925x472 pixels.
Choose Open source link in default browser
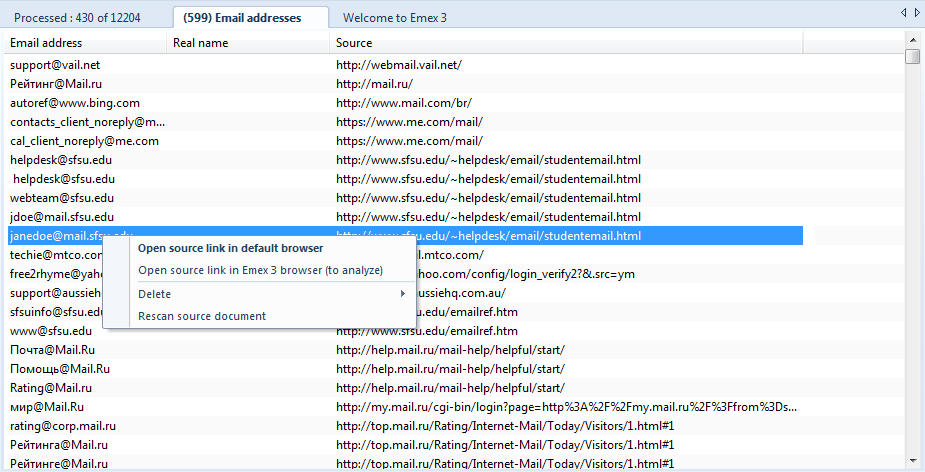coord(230,248)
